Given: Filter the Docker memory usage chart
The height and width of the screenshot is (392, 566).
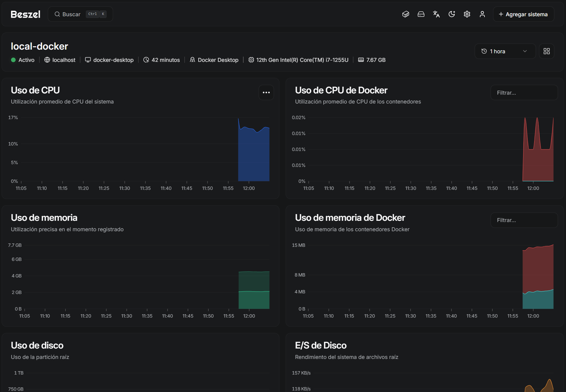Looking at the screenshot, I should click(x=524, y=220).
